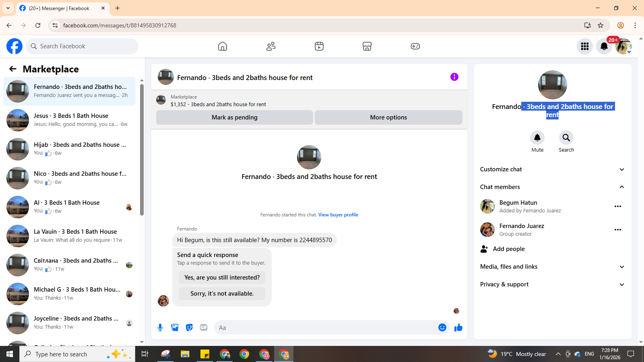This screenshot has width=644, height=362.
Task: Open the Michael G conversation
Action: [x=69, y=294]
